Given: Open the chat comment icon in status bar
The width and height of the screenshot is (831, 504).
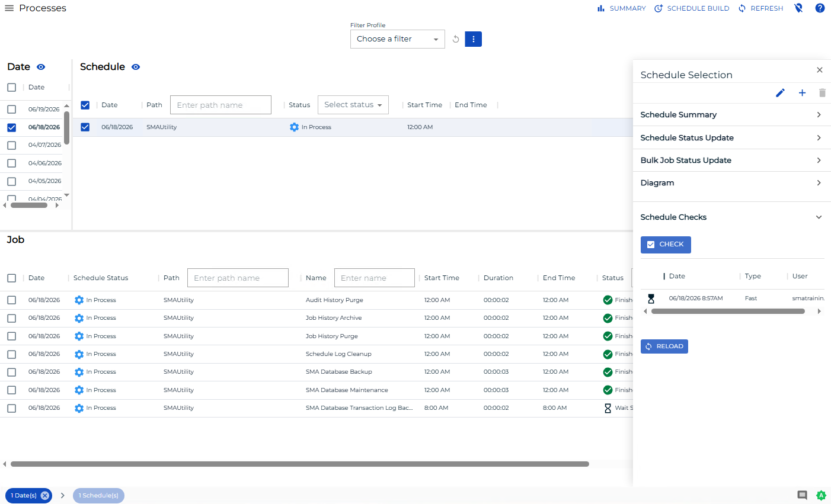Looking at the screenshot, I should point(802,495).
